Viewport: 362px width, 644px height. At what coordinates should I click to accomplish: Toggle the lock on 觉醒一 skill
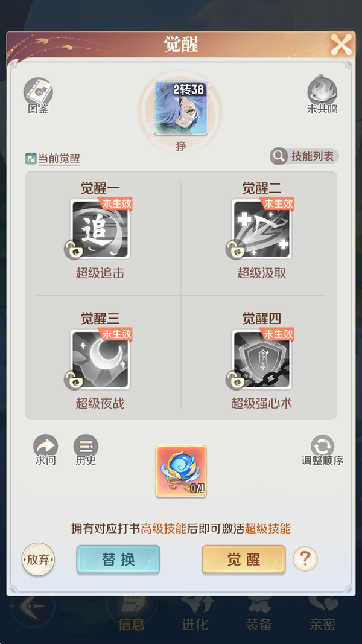tap(74, 249)
